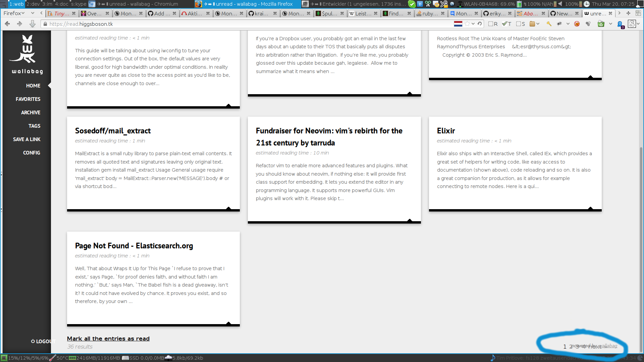Screen dimensions: 644x362
Task: Expand the recycle bin dropdown arrow
Action: pyautogui.click(x=610, y=24)
